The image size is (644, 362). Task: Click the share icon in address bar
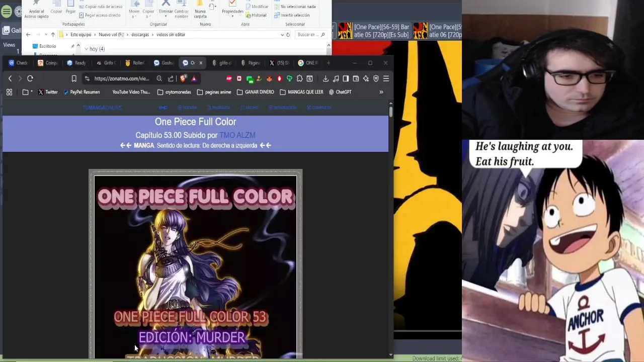171,78
